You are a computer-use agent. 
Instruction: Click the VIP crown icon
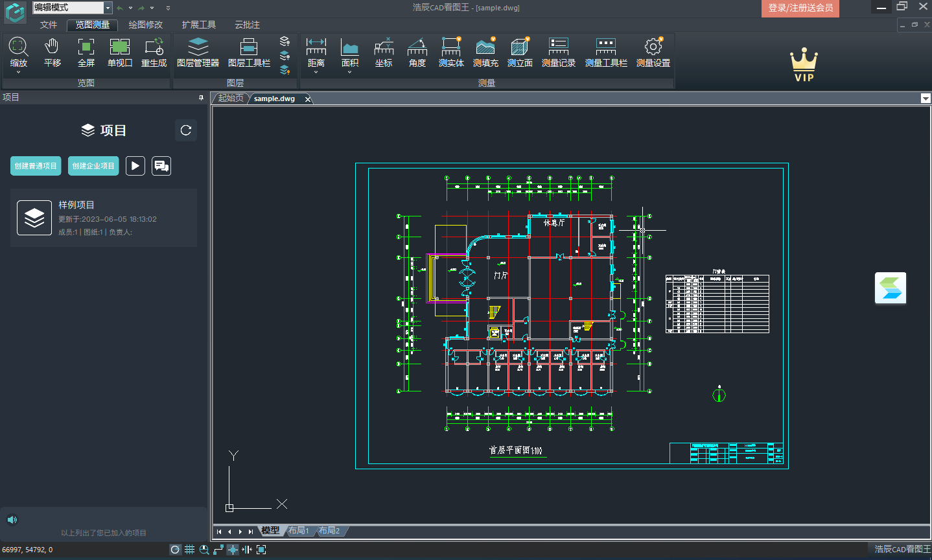(x=804, y=64)
